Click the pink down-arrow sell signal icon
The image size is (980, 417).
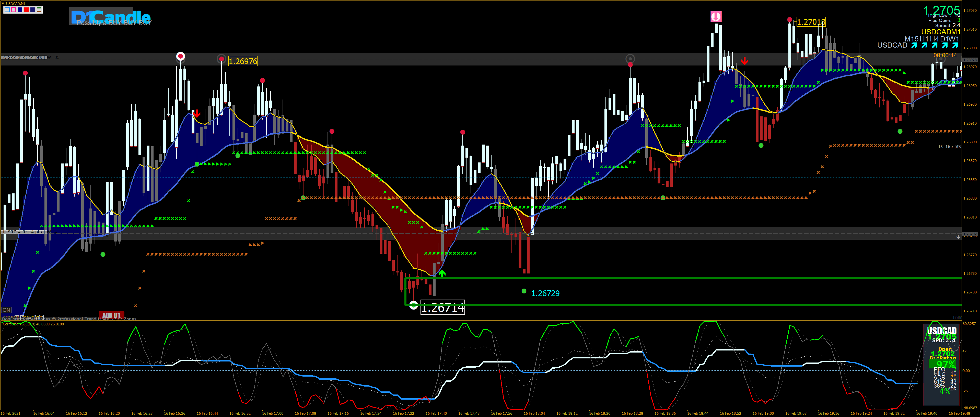[716, 17]
